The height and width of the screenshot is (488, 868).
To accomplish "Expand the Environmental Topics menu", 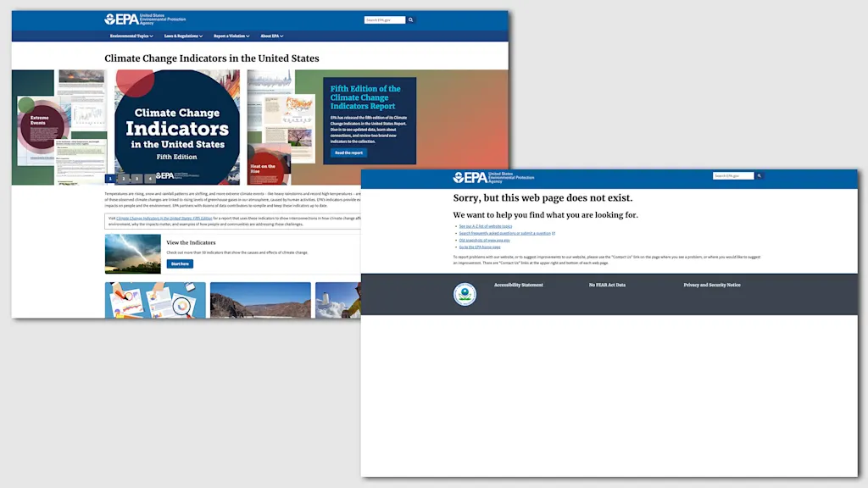I will point(134,36).
